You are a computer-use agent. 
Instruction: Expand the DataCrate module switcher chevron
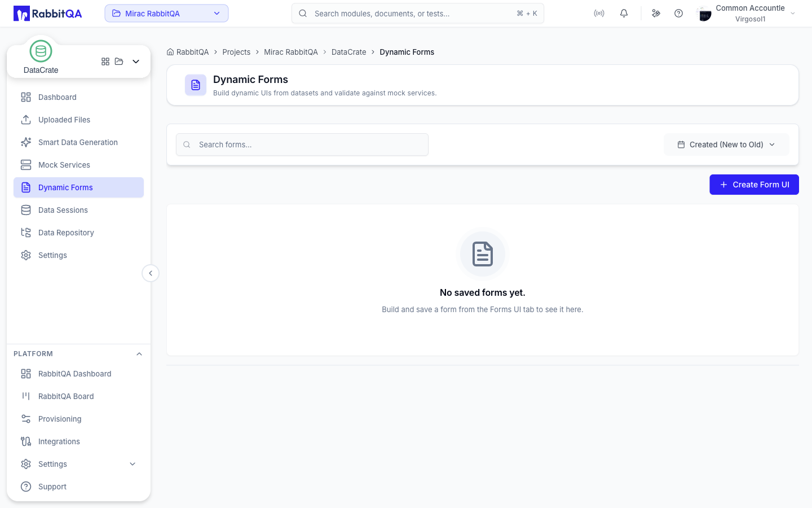[136, 62]
